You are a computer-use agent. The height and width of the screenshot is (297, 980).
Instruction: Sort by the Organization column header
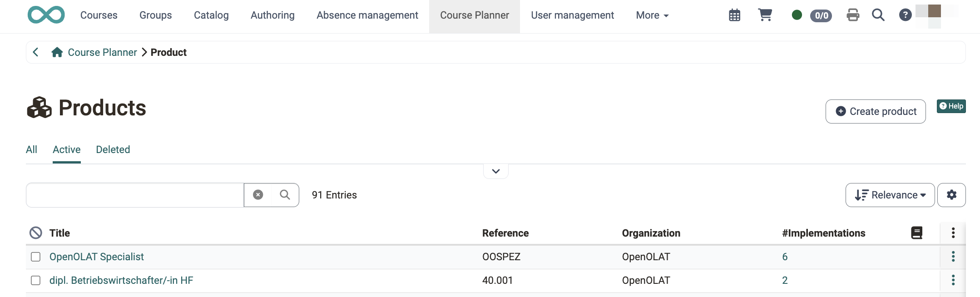tap(651, 233)
